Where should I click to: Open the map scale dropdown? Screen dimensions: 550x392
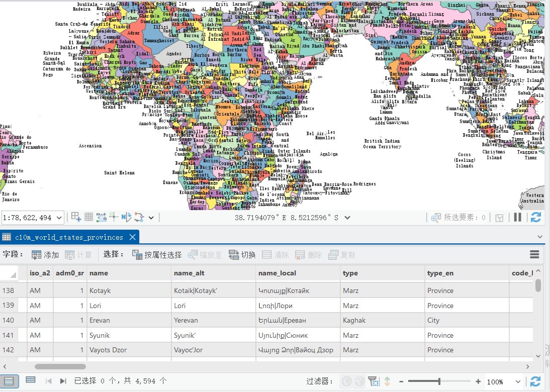59,218
